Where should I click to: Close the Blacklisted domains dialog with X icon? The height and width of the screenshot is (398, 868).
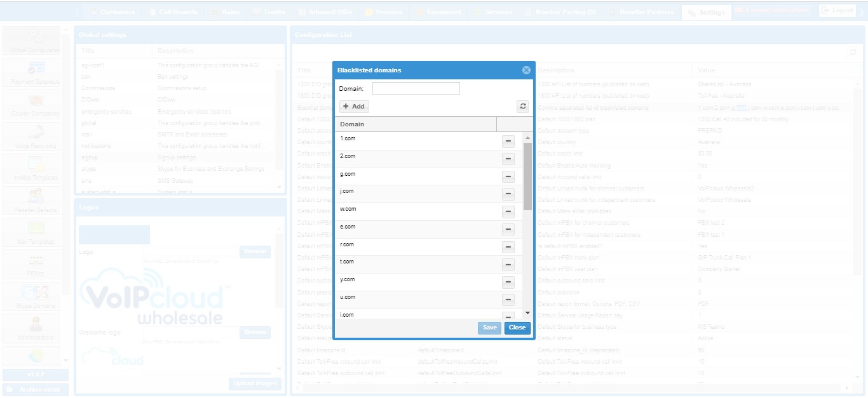(526, 70)
